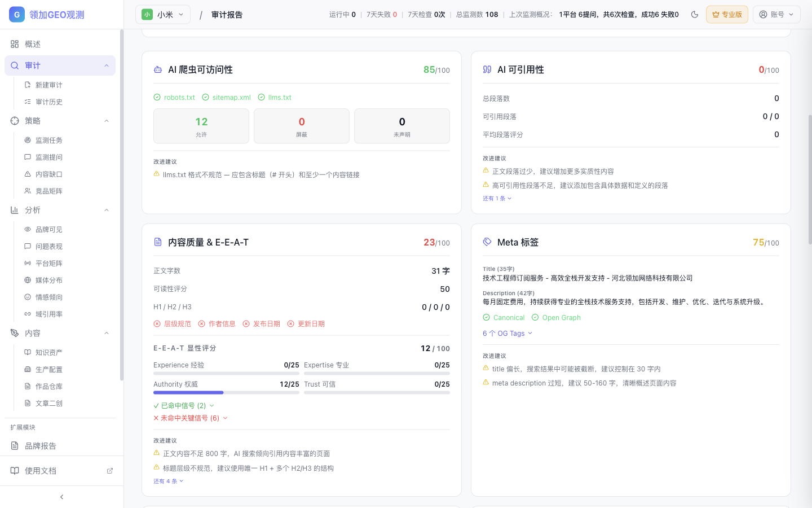
Task: Click the 作品仓库 document icon
Action: pos(28,386)
